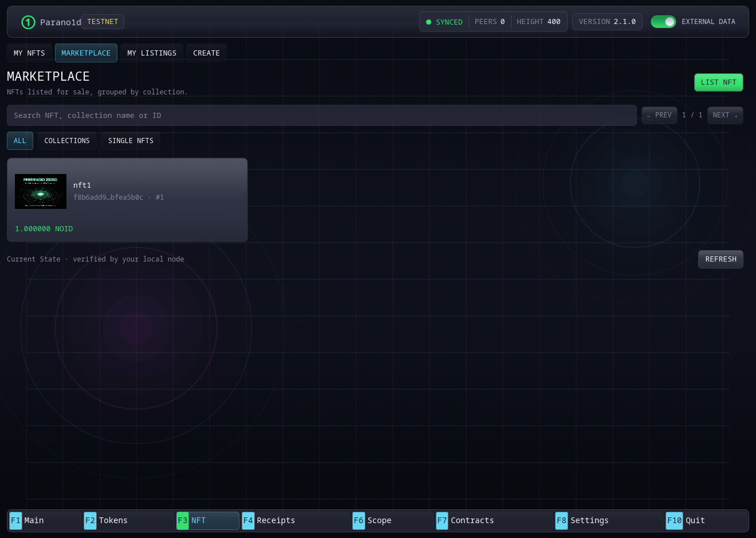Filter by Single NFTs
This screenshot has width=756, height=538.
(131, 141)
